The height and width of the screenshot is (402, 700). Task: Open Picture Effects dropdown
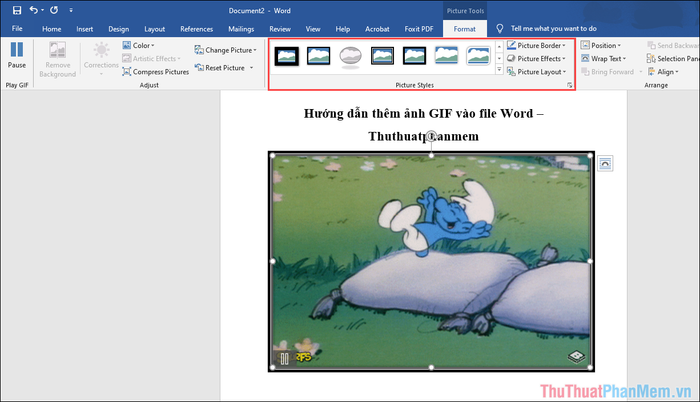[536, 59]
